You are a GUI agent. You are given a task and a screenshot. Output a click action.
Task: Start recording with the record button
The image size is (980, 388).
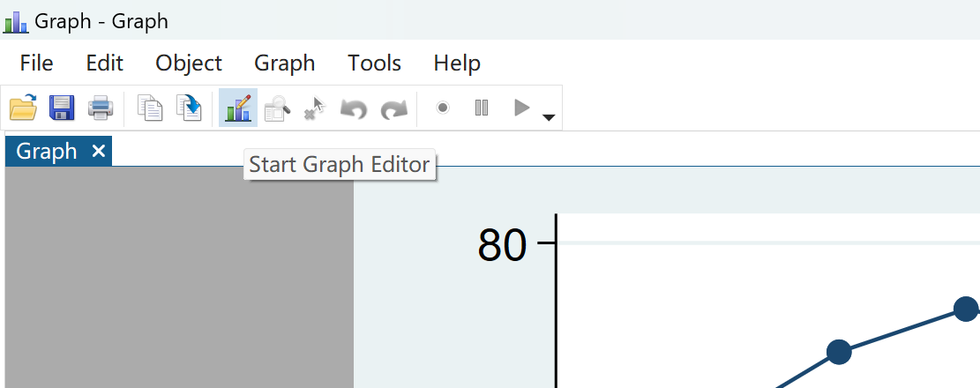point(443,108)
